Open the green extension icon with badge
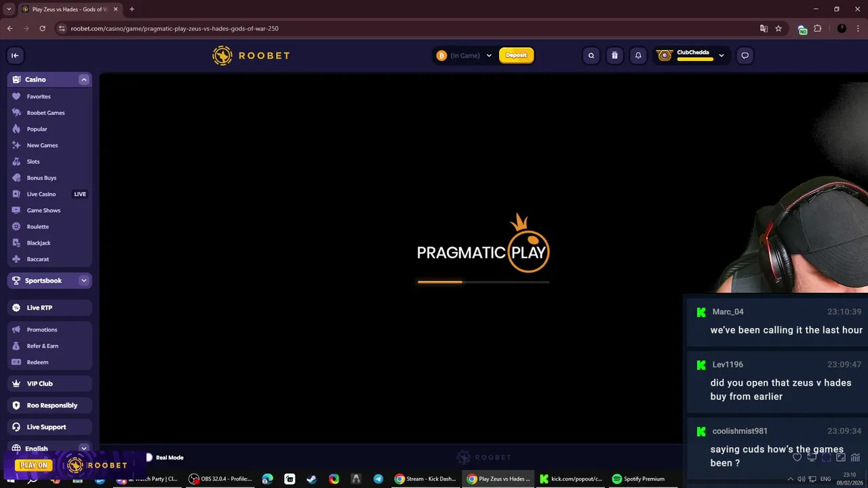Viewport: 868px width, 488px height. coord(802,29)
